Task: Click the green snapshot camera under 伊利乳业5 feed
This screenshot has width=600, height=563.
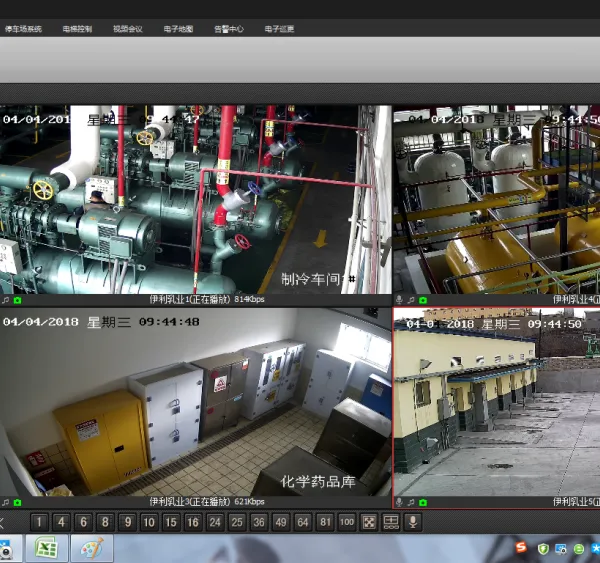Action: coord(423,503)
